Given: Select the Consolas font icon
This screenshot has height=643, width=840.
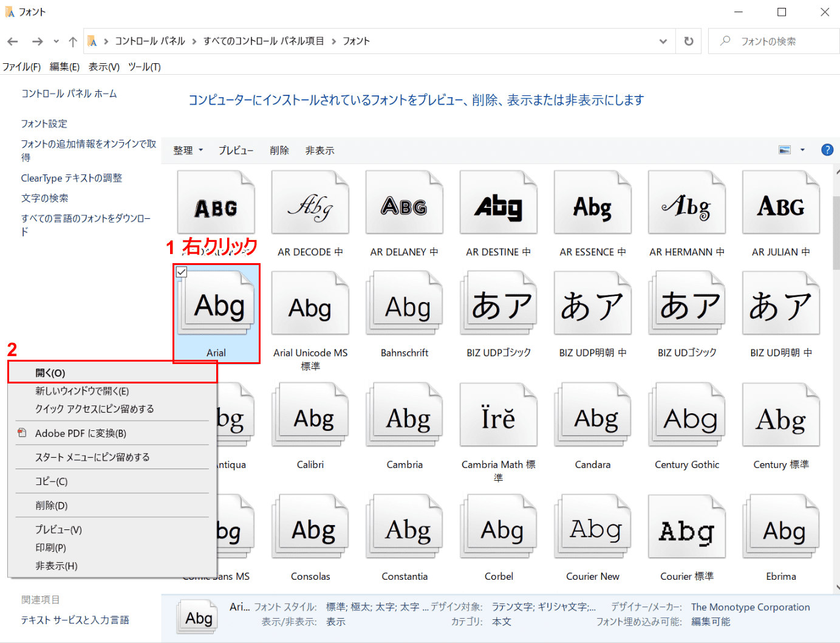Looking at the screenshot, I should point(310,527).
